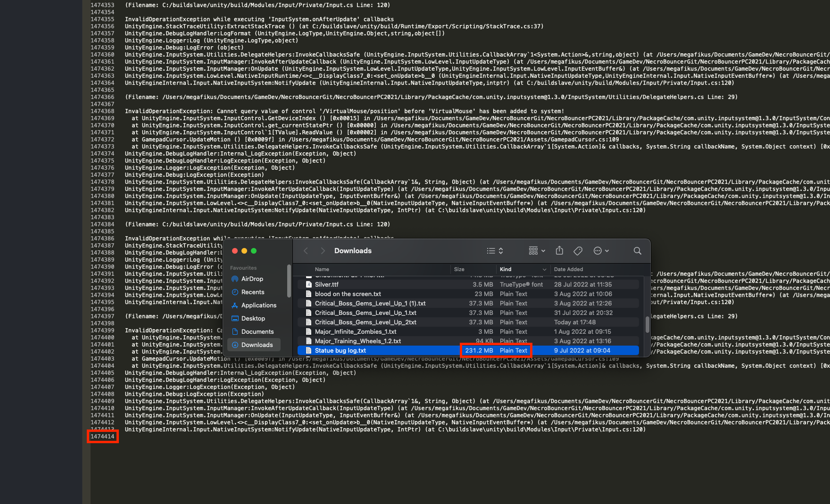Click Critical_Boss_Gems_Level_Up_1 (1).txt file icon
This screenshot has width=830, height=504.
pyautogui.click(x=309, y=304)
